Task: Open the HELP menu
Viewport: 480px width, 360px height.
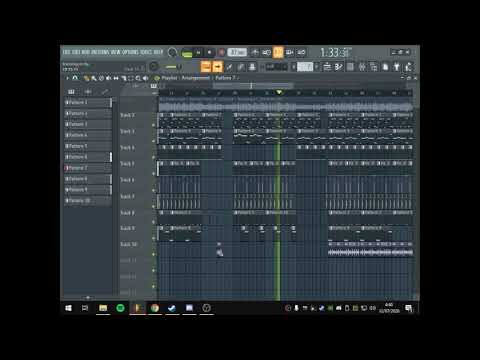Action: [158, 52]
